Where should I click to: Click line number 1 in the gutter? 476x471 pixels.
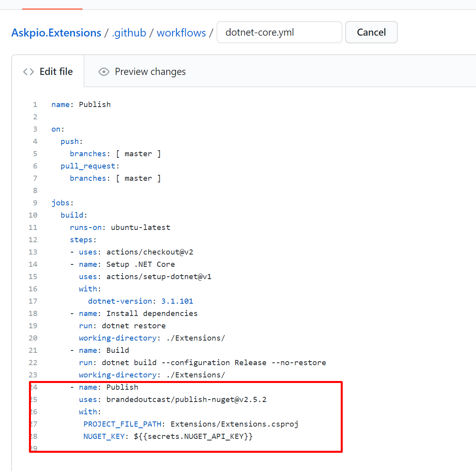coord(35,105)
